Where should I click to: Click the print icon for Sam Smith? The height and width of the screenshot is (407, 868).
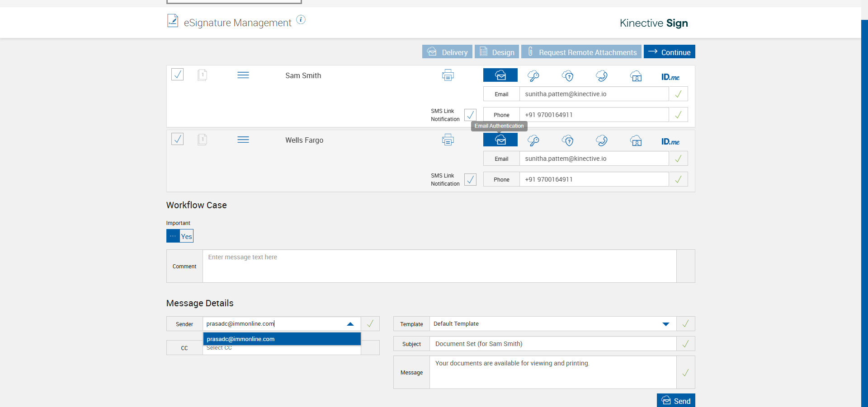pyautogui.click(x=448, y=75)
